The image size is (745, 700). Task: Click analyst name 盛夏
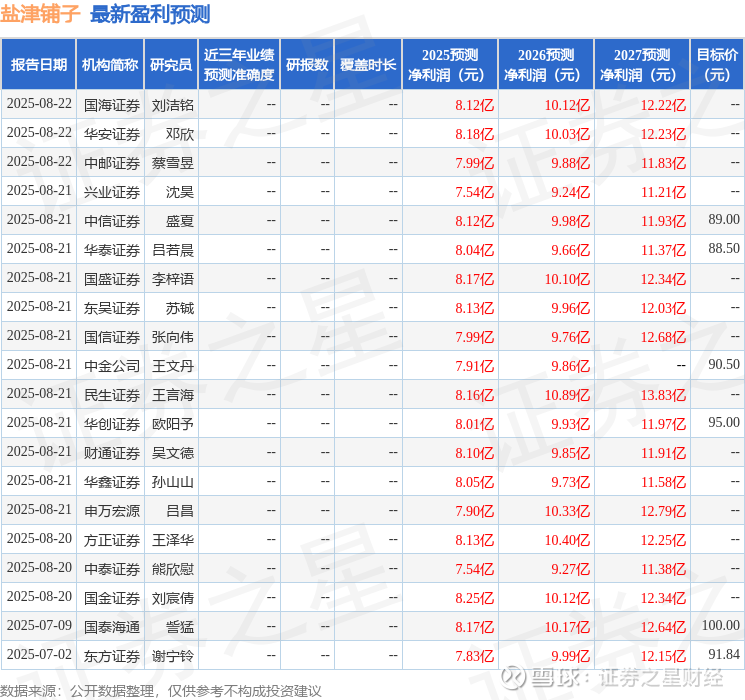pos(180,221)
